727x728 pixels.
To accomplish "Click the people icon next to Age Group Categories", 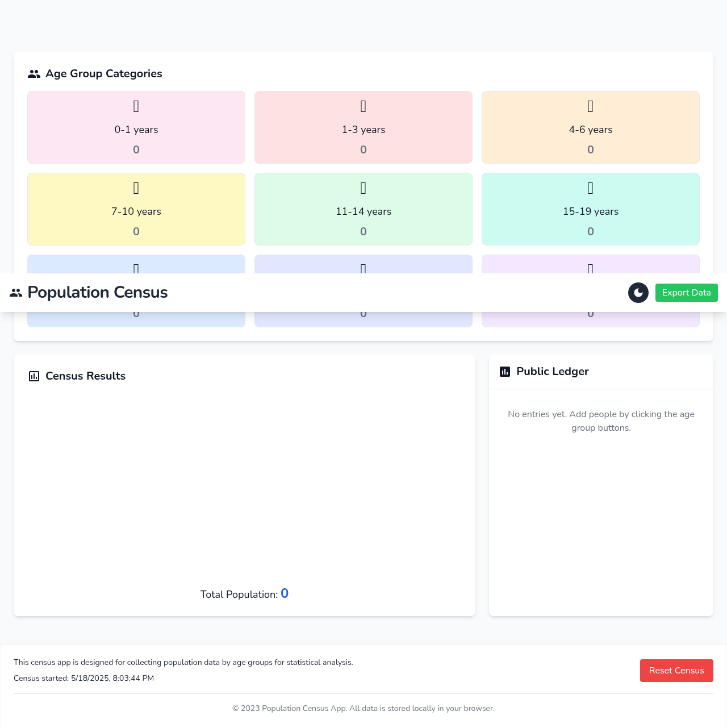I will (x=34, y=73).
